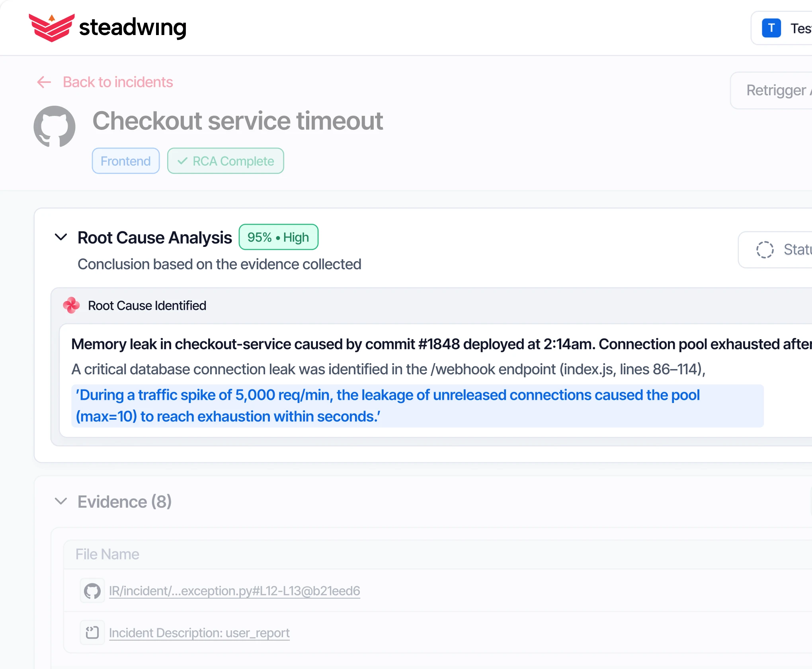Click the blue T avatar icon
The width and height of the screenshot is (812, 669).
[x=771, y=28]
